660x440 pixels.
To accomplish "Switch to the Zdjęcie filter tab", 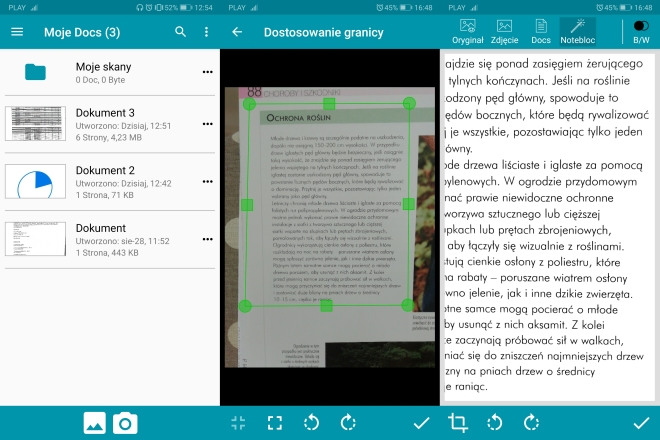I will click(504, 32).
